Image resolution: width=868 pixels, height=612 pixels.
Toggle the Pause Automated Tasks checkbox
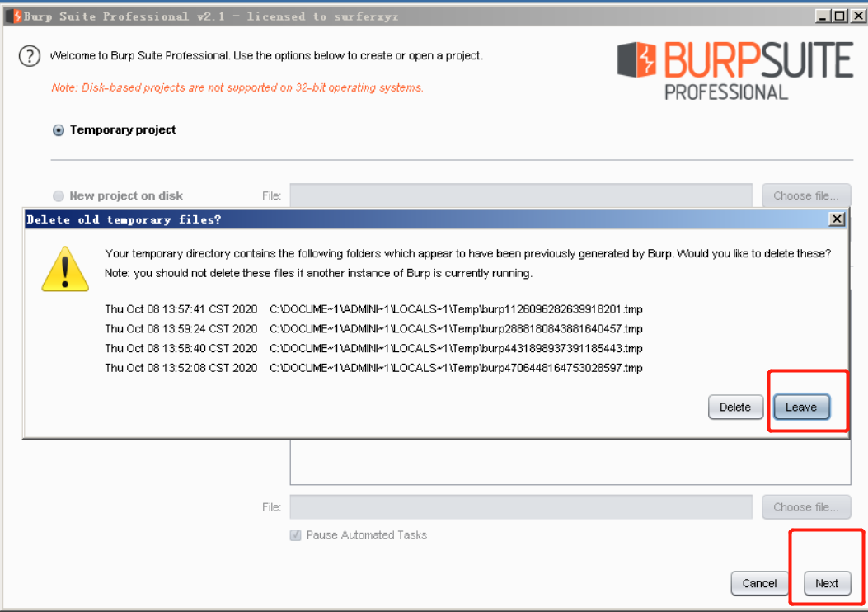[x=296, y=535]
